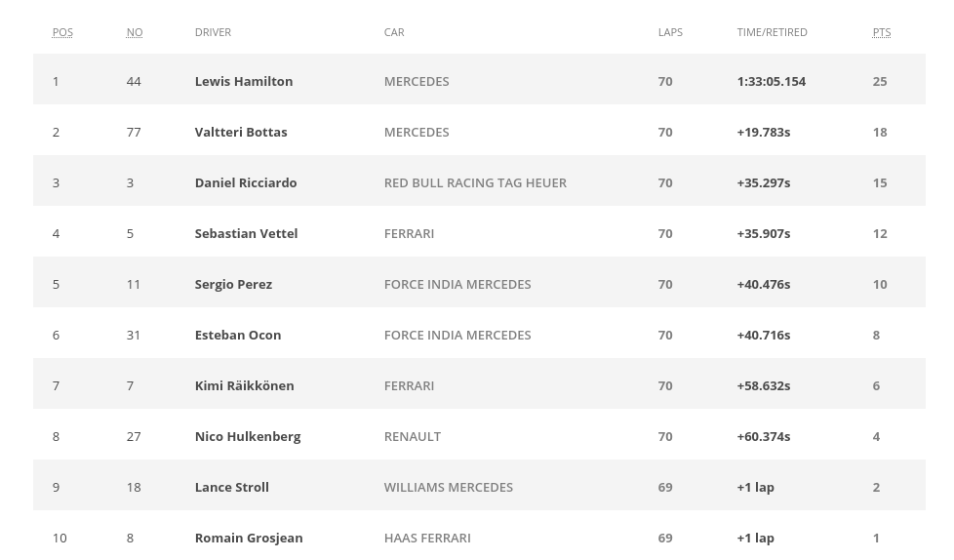Click the TIME/RETIRED column header
The width and height of the screenshot is (954, 560).
[x=772, y=32]
